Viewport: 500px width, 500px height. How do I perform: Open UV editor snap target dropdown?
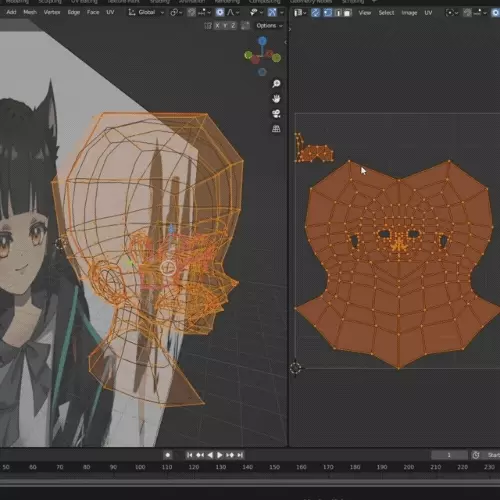[480, 13]
